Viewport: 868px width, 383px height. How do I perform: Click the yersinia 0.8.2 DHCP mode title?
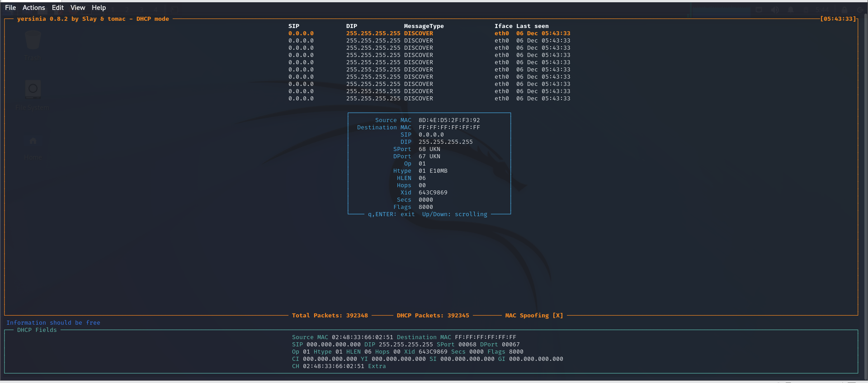(93, 19)
